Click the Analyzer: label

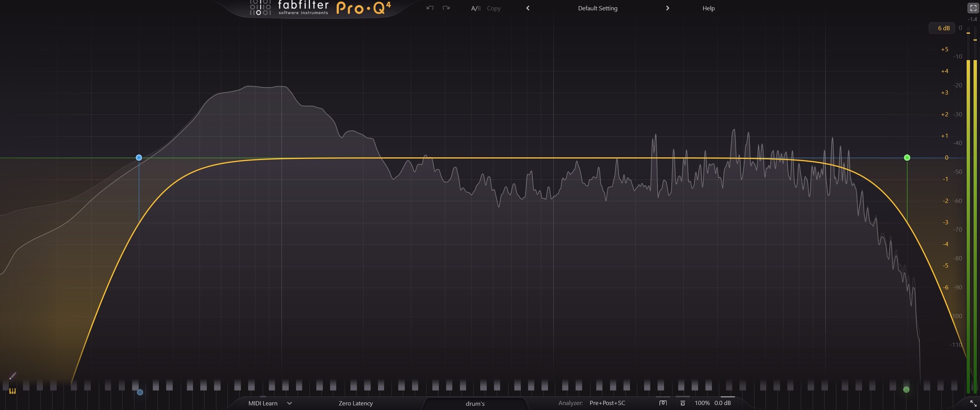570,403
